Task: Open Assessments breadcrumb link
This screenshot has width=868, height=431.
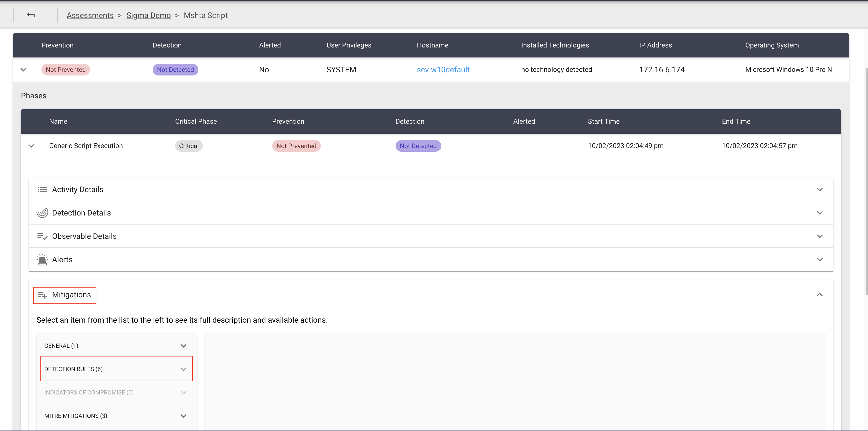Action: (x=90, y=15)
